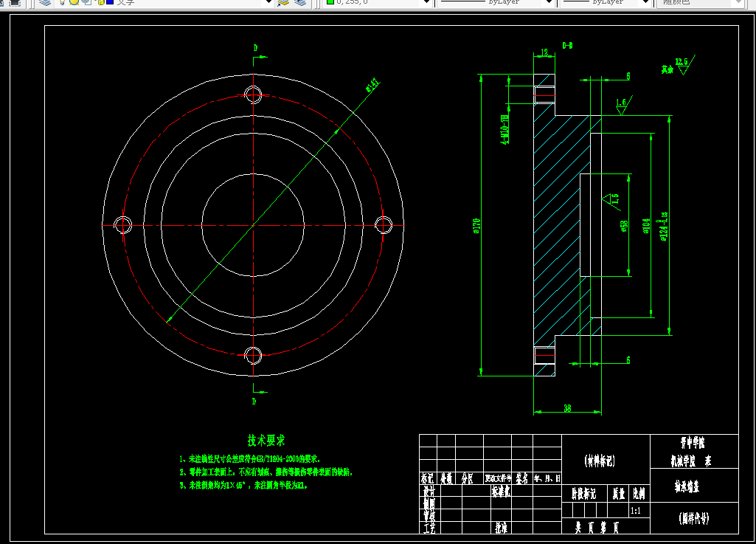Select the 12.5 surface roughness symbol

684,65
